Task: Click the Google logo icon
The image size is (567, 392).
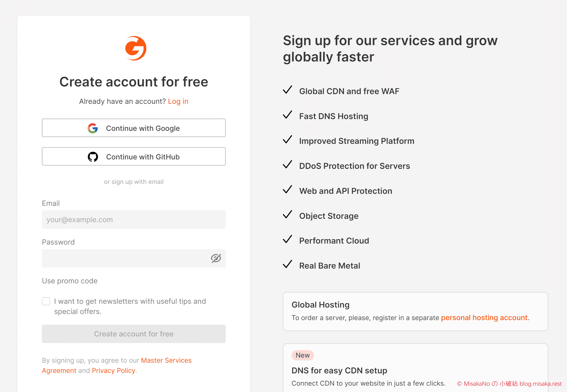Action: (x=93, y=128)
